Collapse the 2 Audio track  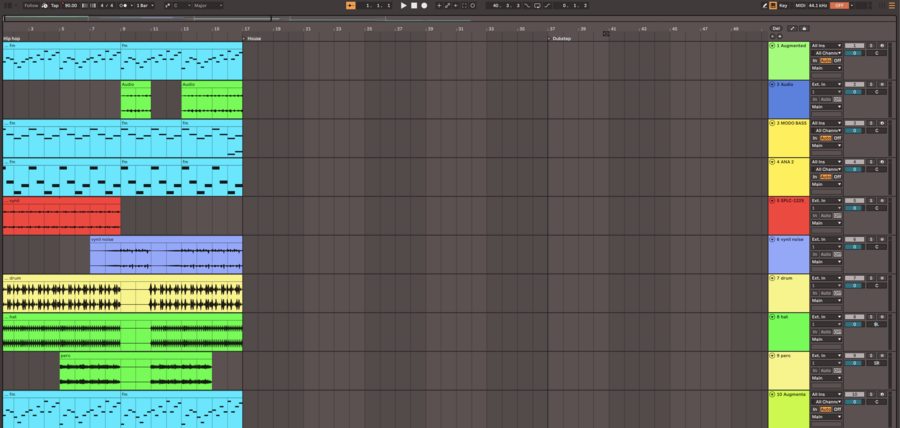(772, 84)
